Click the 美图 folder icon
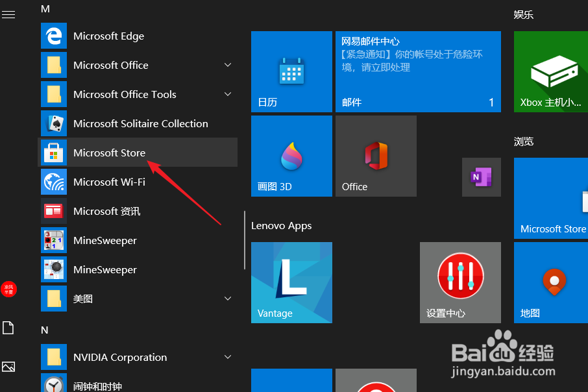588x392 pixels. click(x=54, y=299)
